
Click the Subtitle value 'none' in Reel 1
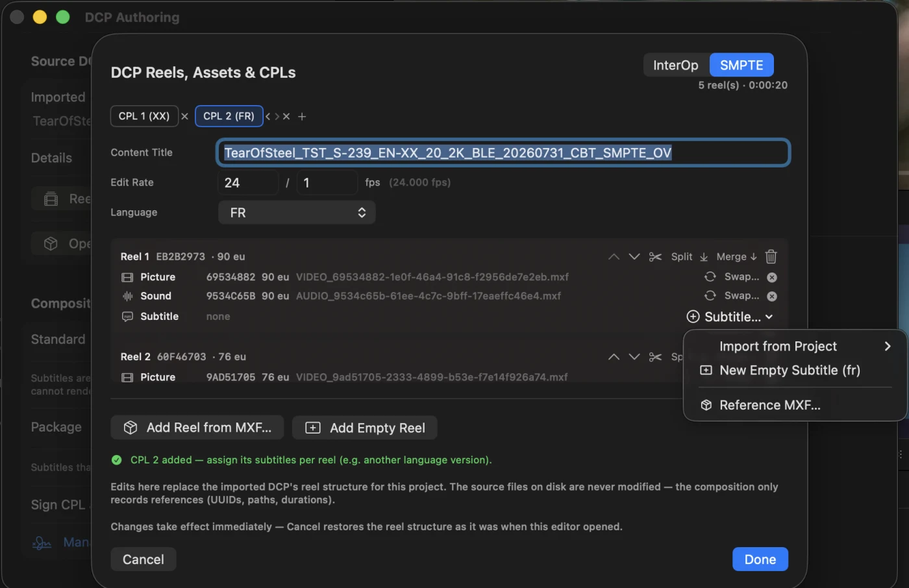point(218,317)
